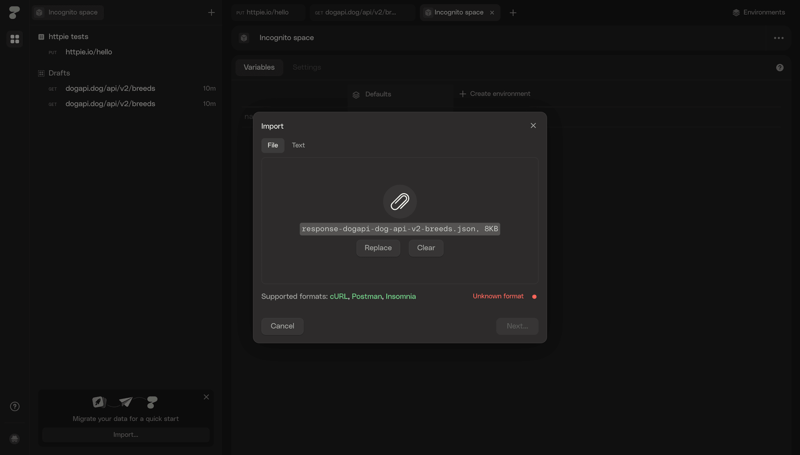Viewport: 800px width, 455px height.
Task: Click the paperclip attachment icon
Action: pyautogui.click(x=400, y=201)
